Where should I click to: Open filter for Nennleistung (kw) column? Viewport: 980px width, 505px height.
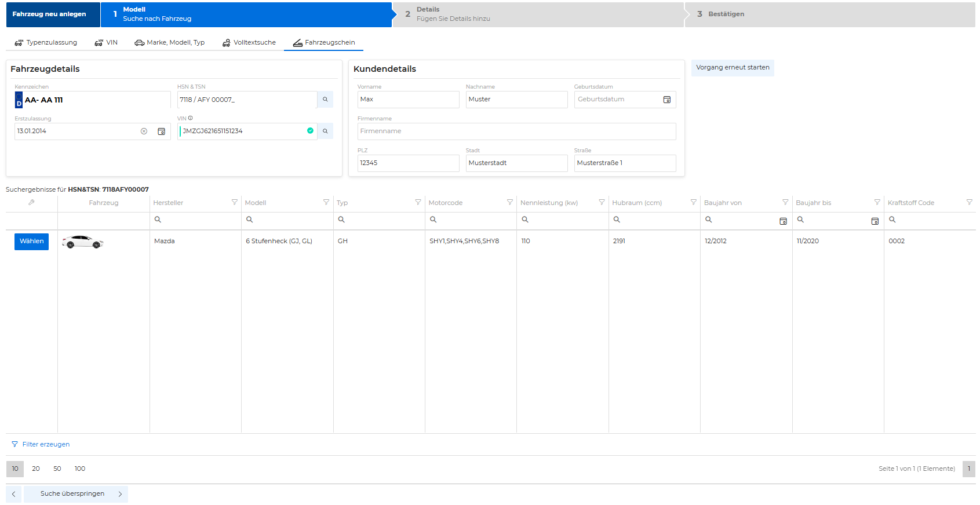[x=602, y=202]
